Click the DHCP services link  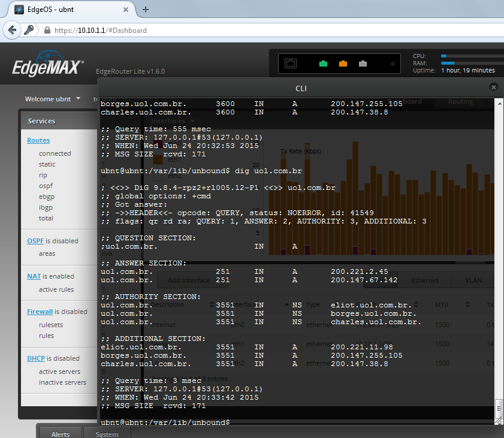tap(36, 358)
